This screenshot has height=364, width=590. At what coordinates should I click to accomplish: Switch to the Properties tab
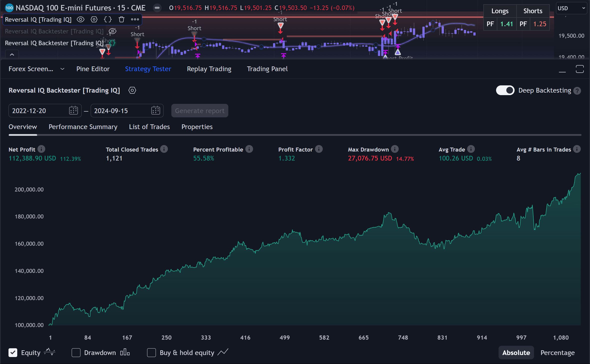click(x=197, y=127)
